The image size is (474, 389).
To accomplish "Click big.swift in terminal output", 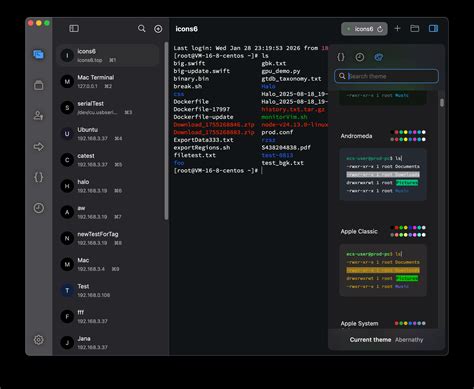I will (189, 63).
